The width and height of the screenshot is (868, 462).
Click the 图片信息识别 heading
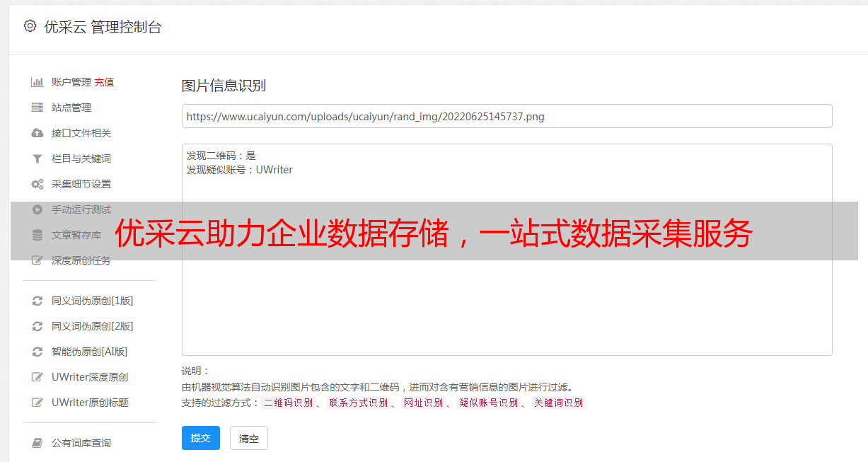coord(224,86)
